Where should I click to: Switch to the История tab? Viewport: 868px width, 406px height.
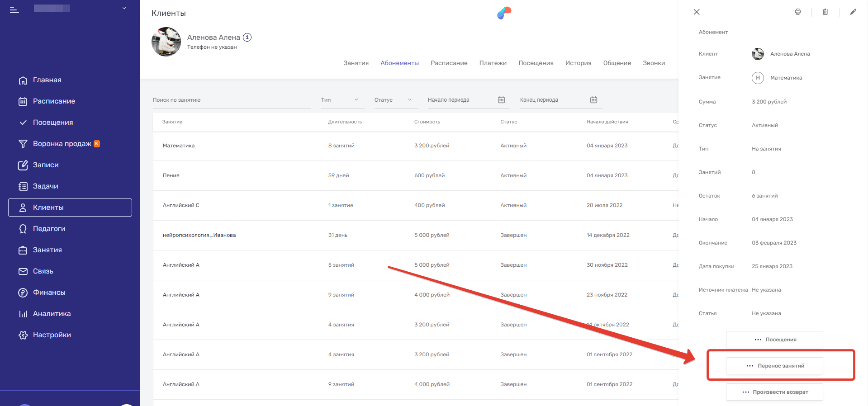tap(578, 63)
